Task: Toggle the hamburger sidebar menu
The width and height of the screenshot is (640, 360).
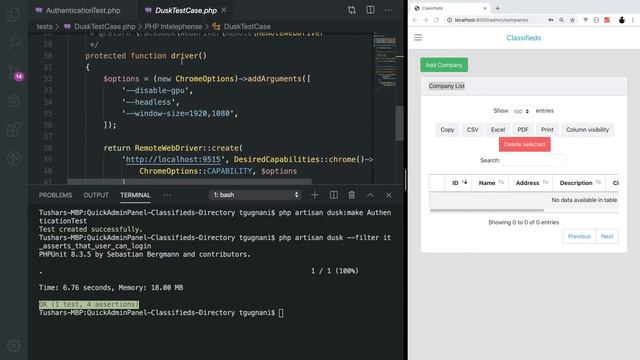Action: 418,38
